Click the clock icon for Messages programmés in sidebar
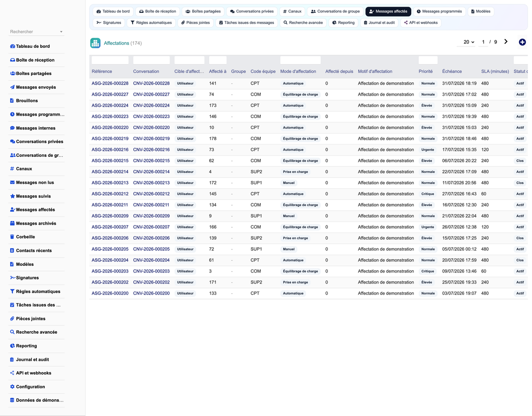 click(x=12, y=114)
